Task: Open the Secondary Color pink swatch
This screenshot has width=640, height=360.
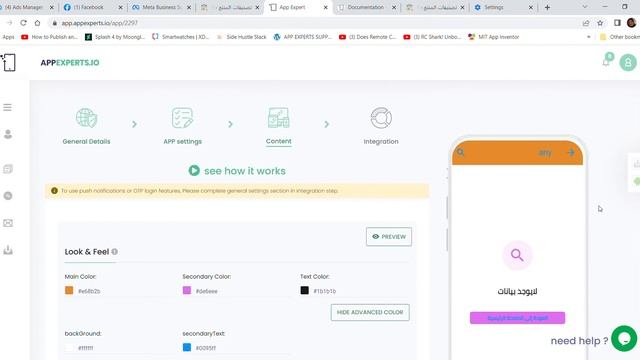Action: coord(187,290)
